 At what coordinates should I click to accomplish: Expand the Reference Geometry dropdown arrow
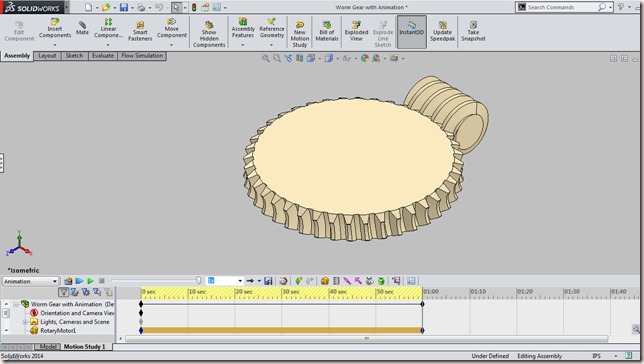pyautogui.click(x=271, y=45)
